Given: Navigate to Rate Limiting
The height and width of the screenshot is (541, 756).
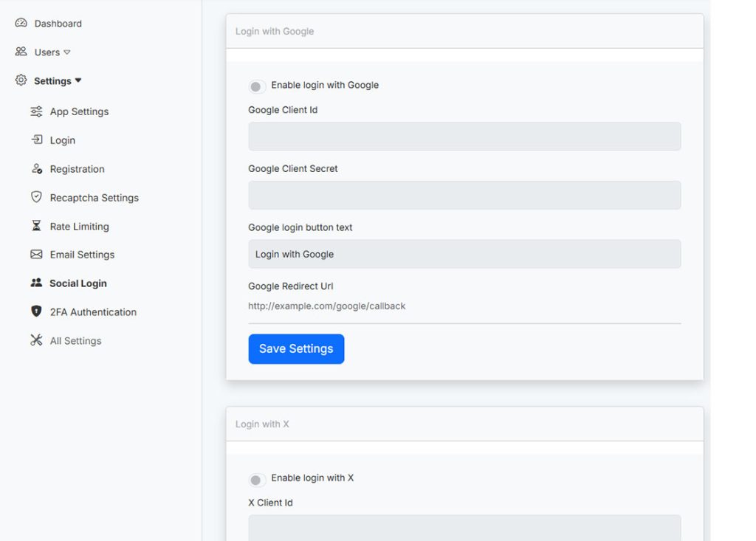Looking at the screenshot, I should [80, 226].
